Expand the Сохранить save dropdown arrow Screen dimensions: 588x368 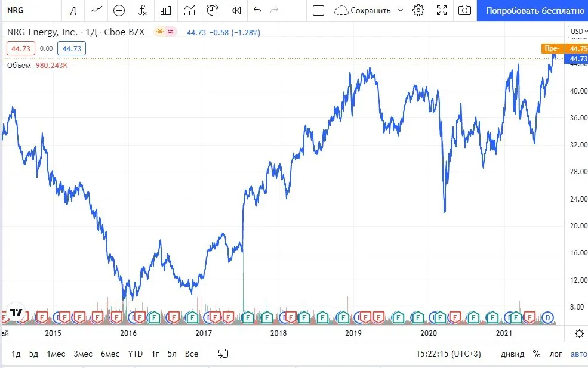point(401,10)
